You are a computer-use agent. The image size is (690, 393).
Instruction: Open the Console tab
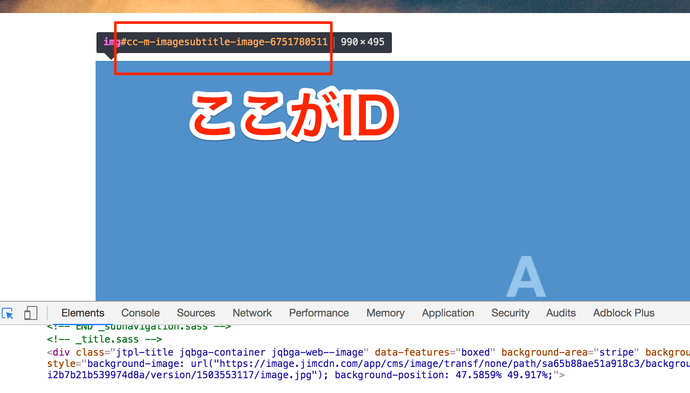tap(140, 313)
